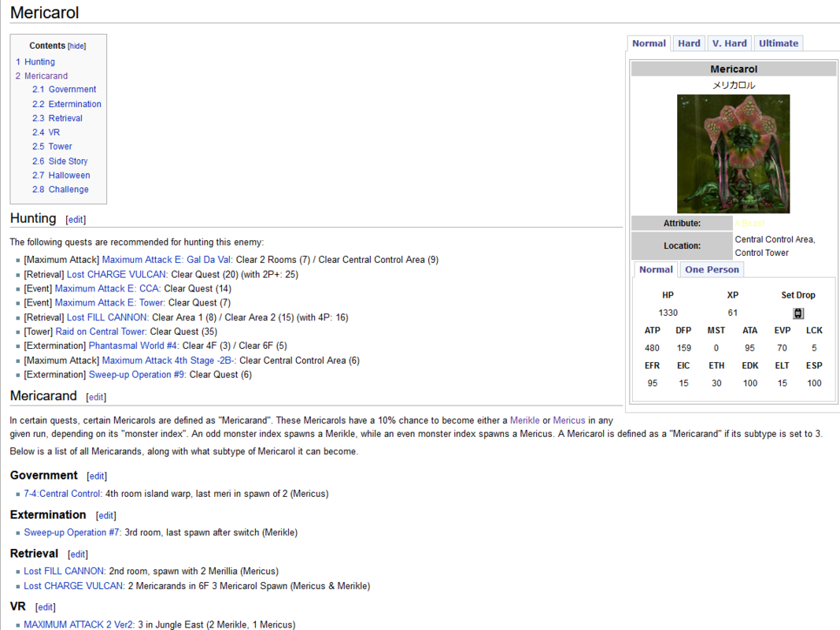Viewport: 840px width, 630px height.
Task: Go to 2.3 Retrieval contents entry
Action: 57,118
